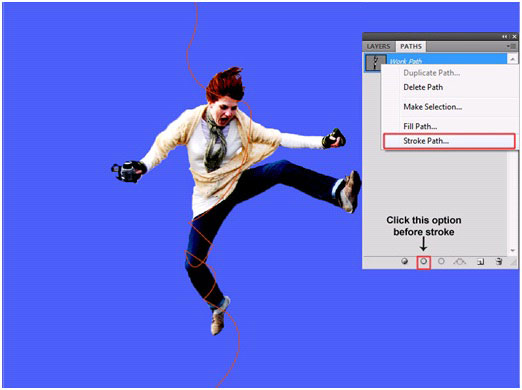Switch to the PATHS tab
Image resolution: width=522 pixels, height=390 pixels.
411,46
